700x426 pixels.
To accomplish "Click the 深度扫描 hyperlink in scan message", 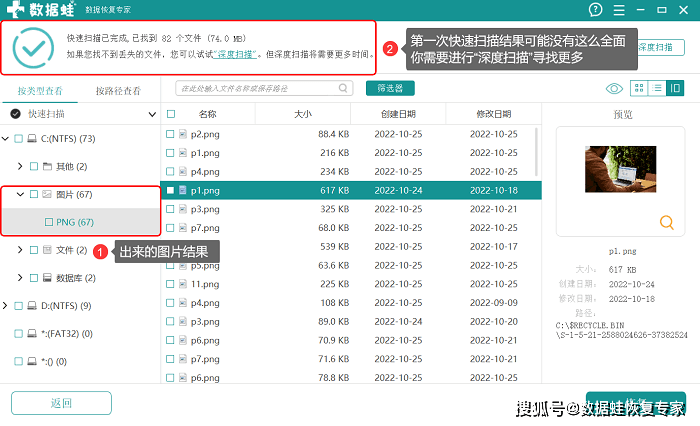I will [x=235, y=54].
